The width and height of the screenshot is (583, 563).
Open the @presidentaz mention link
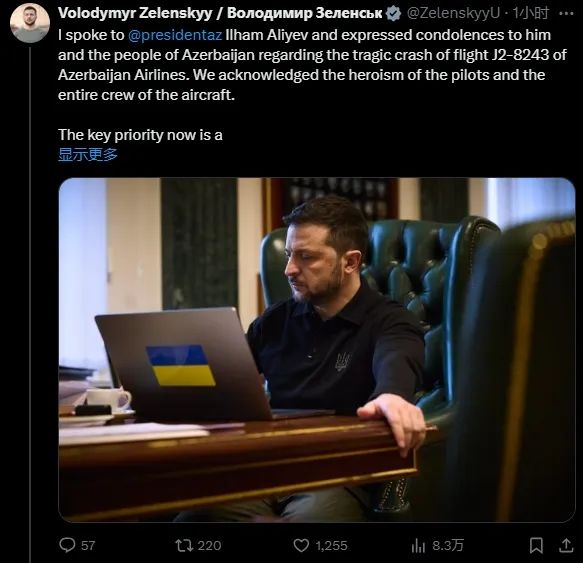point(175,35)
